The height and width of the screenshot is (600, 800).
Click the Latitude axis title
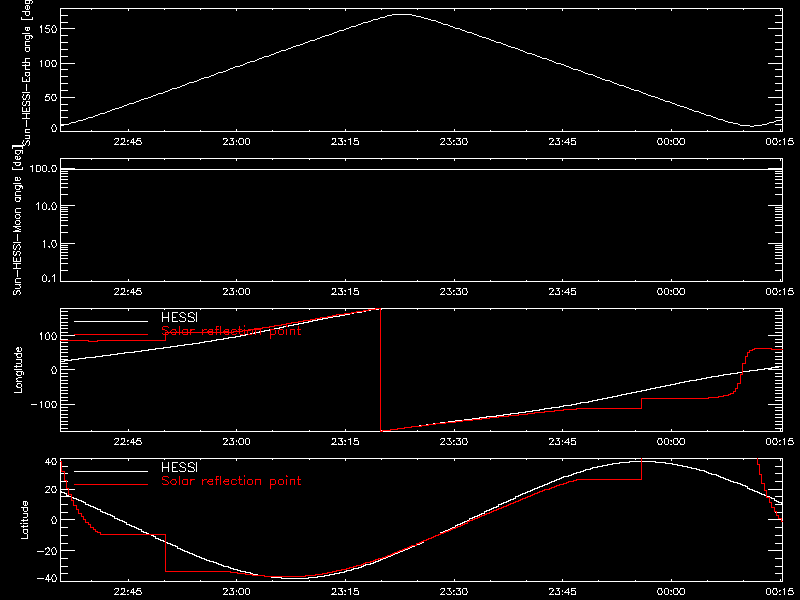[24, 520]
